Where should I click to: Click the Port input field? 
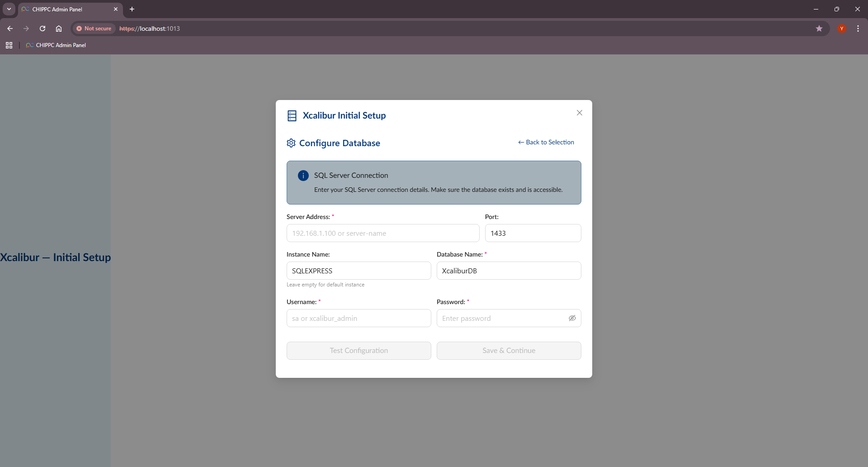click(x=533, y=233)
